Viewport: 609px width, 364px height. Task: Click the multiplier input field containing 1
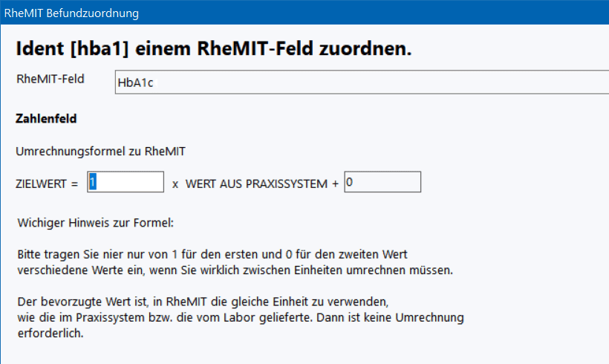[x=126, y=182]
